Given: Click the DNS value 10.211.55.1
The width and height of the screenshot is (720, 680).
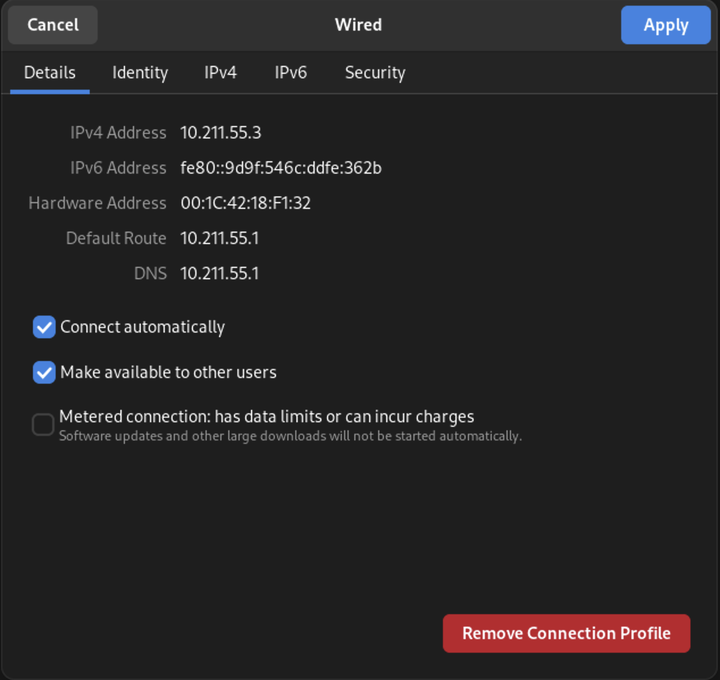Looking at the screenshot, I should coord(220,274).
